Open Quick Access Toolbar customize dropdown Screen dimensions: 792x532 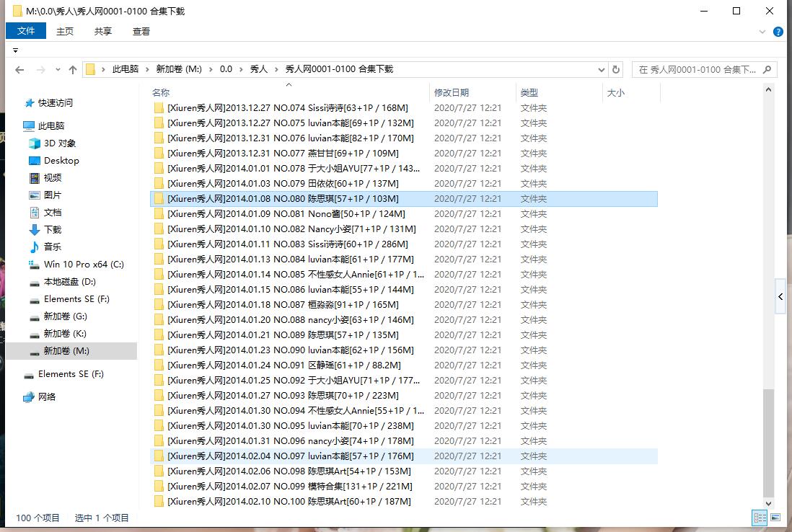[x=15, y=50]
